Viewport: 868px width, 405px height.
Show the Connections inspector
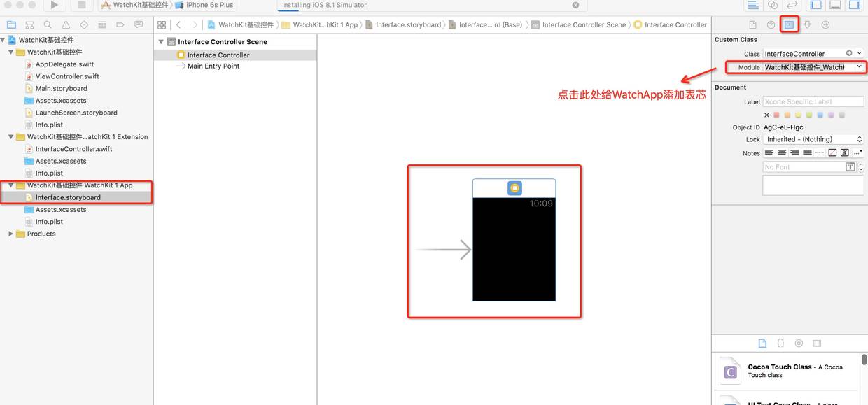click(x=825, y=24)
